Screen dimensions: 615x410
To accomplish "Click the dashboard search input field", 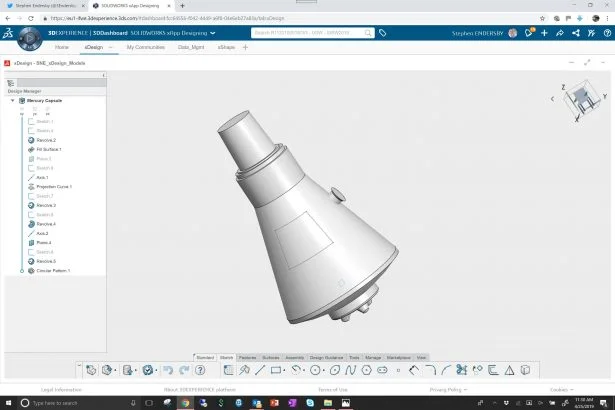I will point(305,33).
